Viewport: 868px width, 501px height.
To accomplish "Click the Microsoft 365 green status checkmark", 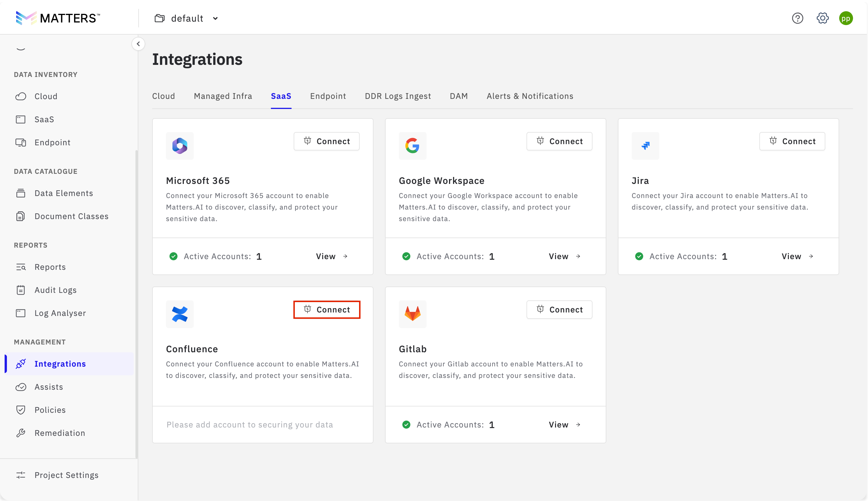I will coord(173,256).
